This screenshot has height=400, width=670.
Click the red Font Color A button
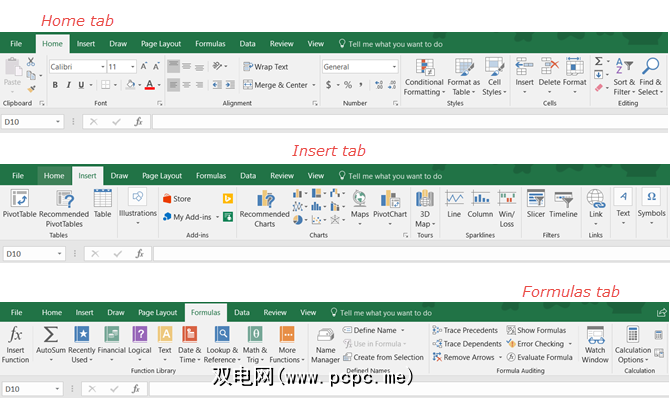150,85
